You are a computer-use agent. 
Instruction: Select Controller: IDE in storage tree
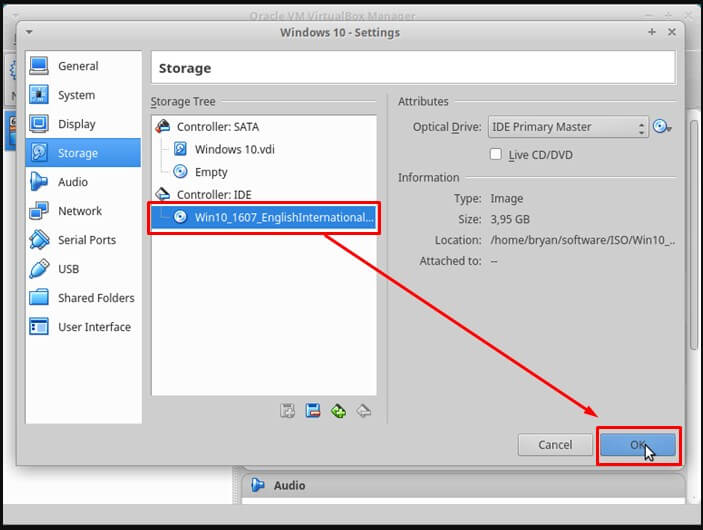[x=264, y=195]
